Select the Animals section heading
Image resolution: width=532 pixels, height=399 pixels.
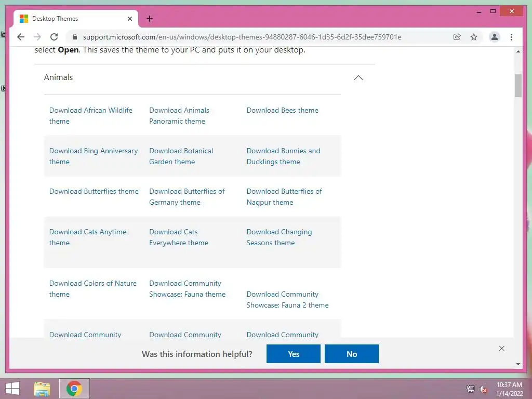coord(58,77)
